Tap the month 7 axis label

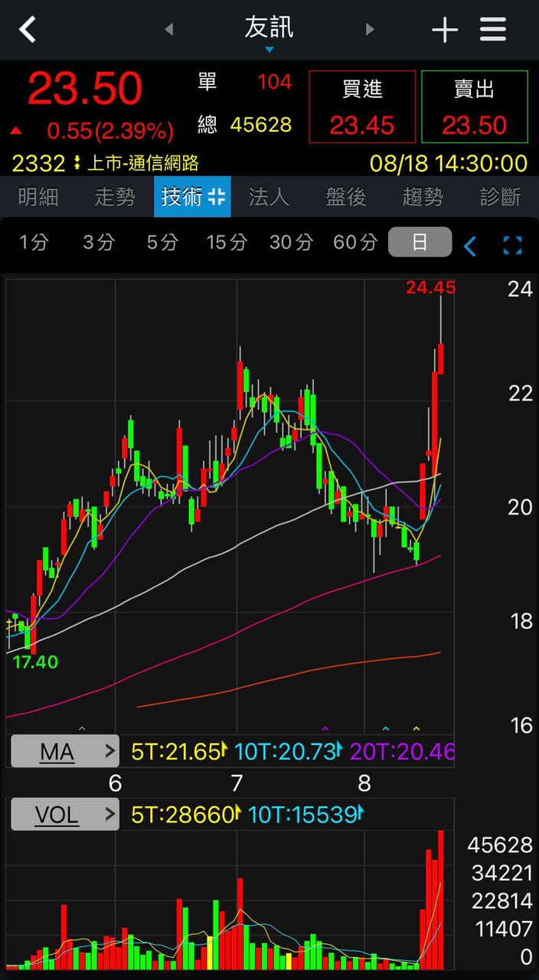pos(237,783)
